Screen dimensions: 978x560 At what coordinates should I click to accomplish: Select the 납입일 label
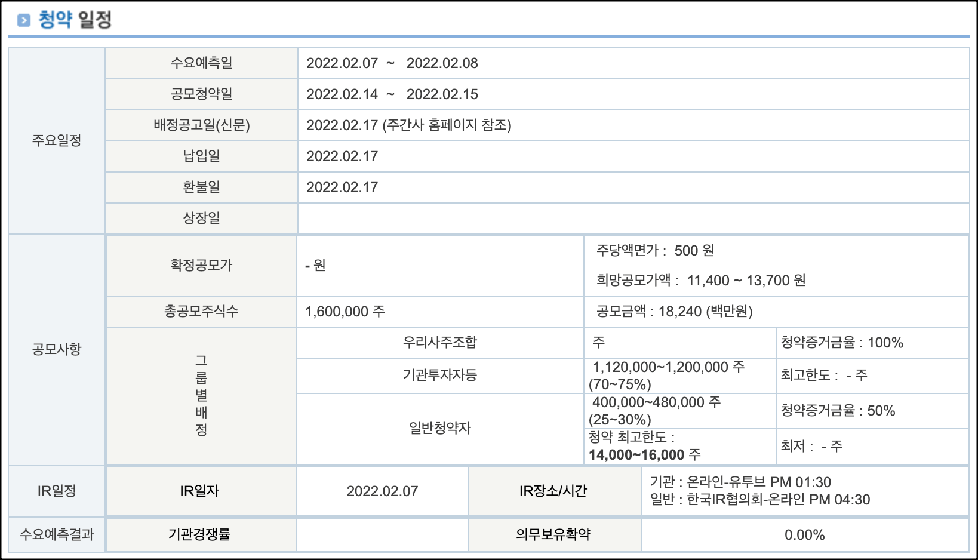coord(202,156)
